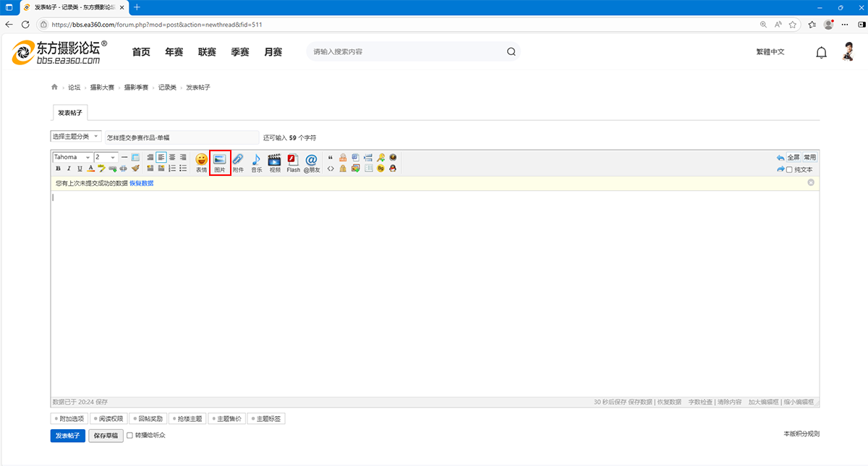The height and width of the screenshot is (466, 868).
Task: Apply bold formatting with B
Action: (58, 169)
